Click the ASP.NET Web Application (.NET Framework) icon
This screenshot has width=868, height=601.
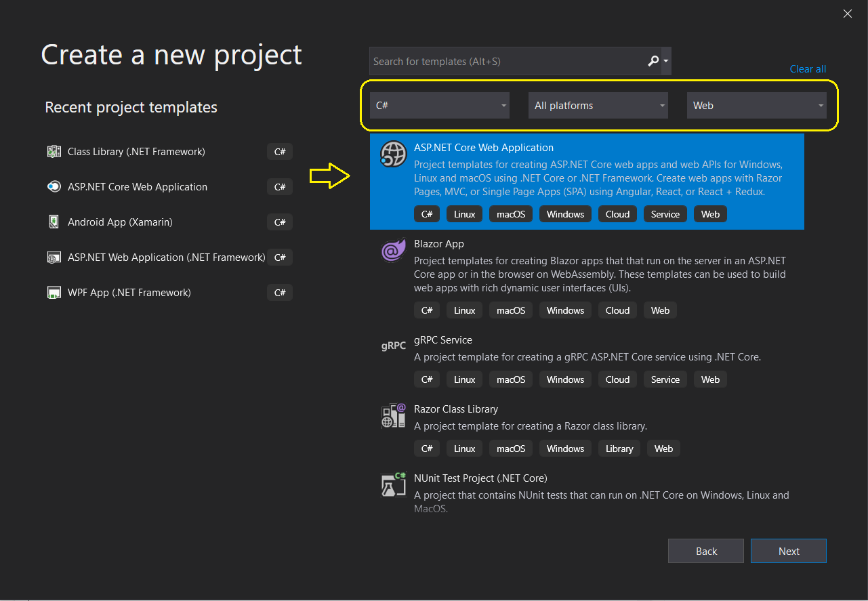[54, 257]
